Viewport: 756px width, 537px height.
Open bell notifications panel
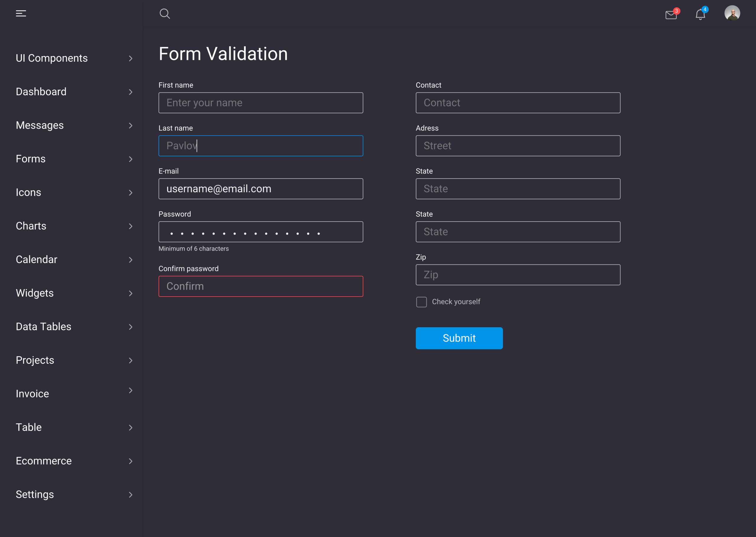(701, 13)
